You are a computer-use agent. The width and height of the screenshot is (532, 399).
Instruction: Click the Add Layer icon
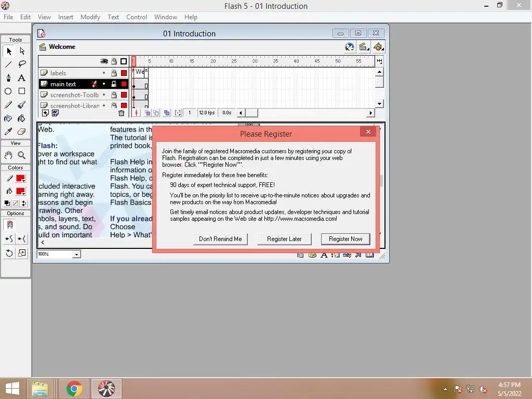pos(46,113)
